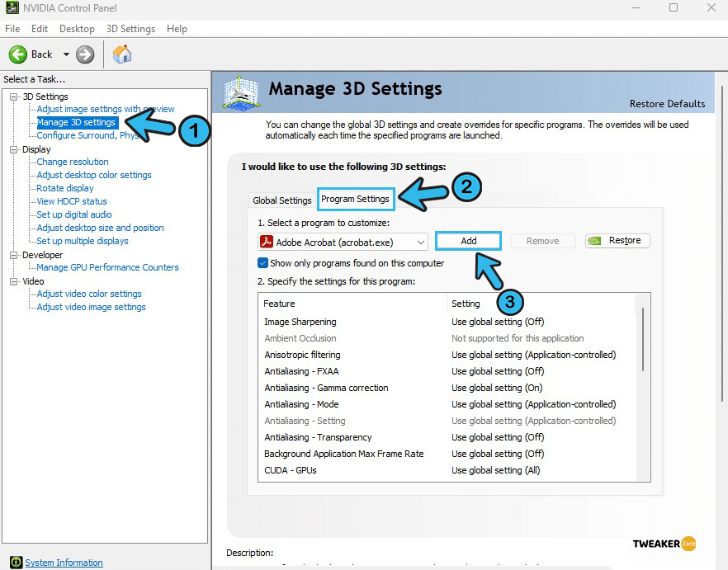
Task: Select Antialiasing - Transparency feature row
Action: tap(446, 437)
